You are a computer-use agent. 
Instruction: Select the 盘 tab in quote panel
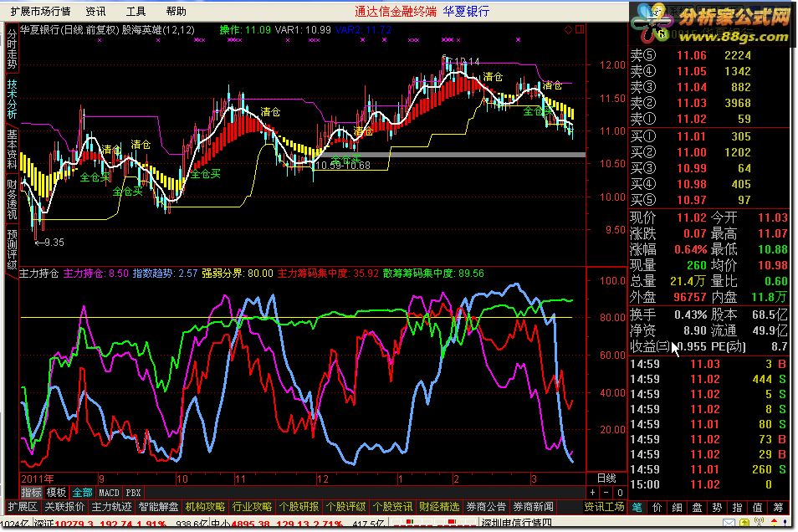[x=698, y=508]
